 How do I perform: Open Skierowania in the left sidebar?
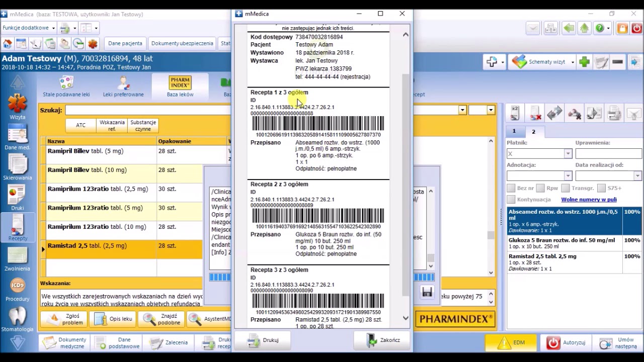point(18,167)
